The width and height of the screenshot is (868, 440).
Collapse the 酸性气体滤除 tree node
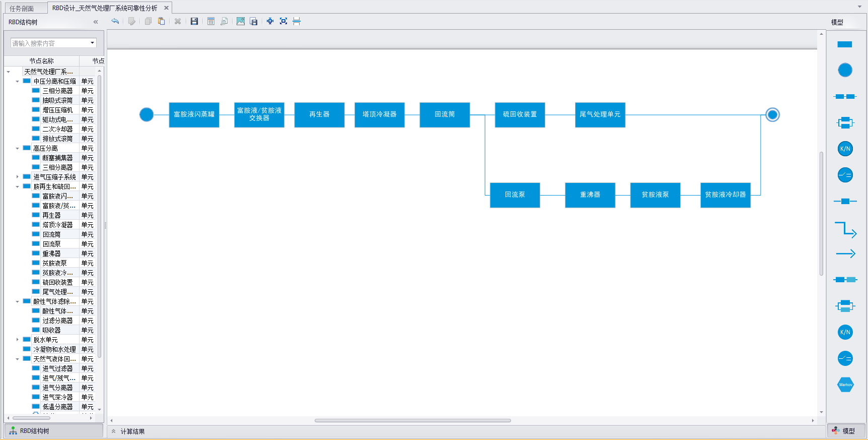point(18,301)
